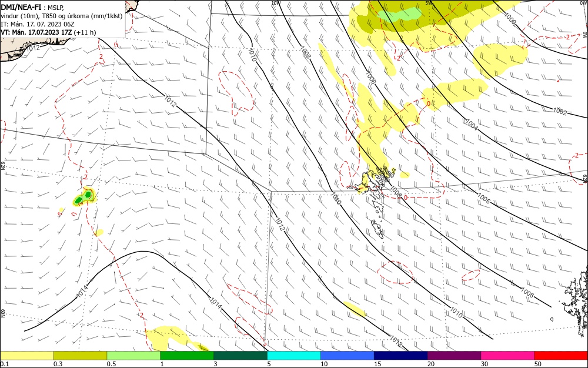Select the light green 0.5–1 legend swatch
The width and height of the screenshot is (588, 368).
click(x=133, y=356)
